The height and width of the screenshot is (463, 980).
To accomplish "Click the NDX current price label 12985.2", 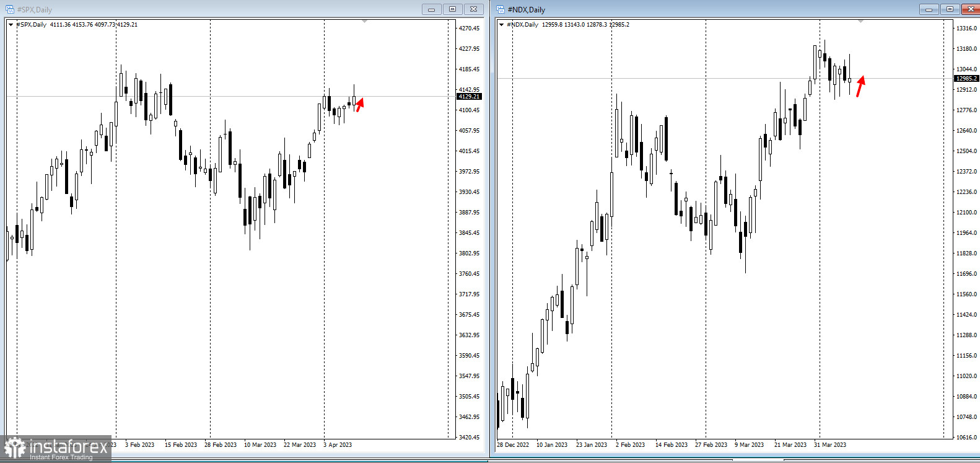I will pos(966,79).
